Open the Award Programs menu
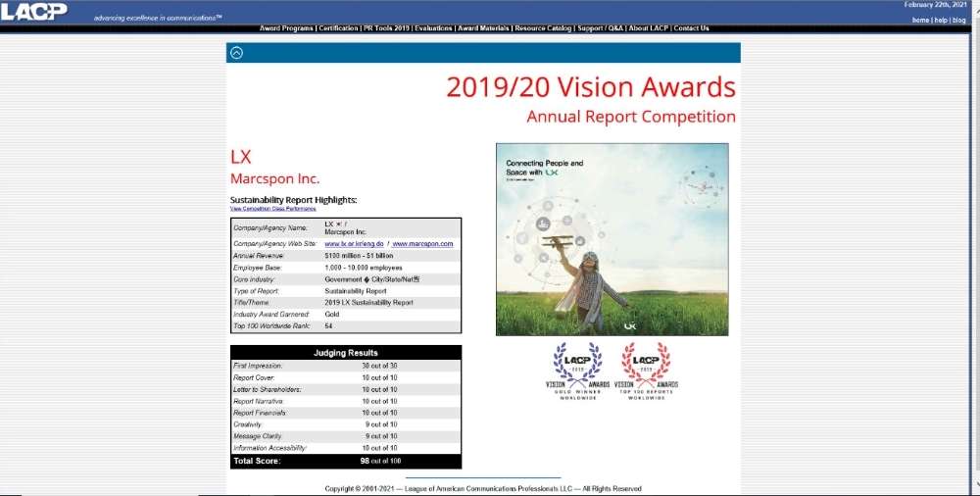 (286, 28)
